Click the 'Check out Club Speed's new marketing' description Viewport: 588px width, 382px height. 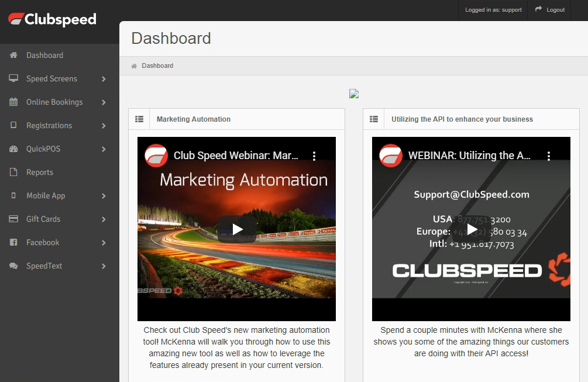236,347
